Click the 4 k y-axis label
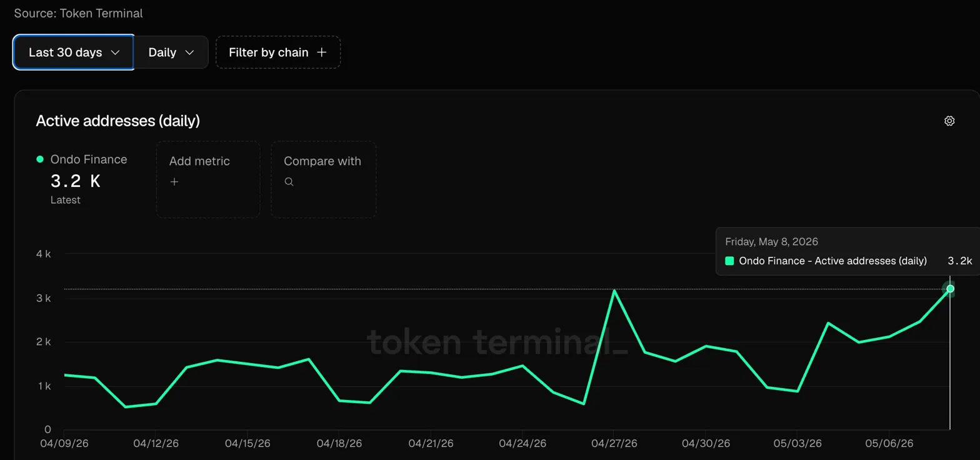 44,254
